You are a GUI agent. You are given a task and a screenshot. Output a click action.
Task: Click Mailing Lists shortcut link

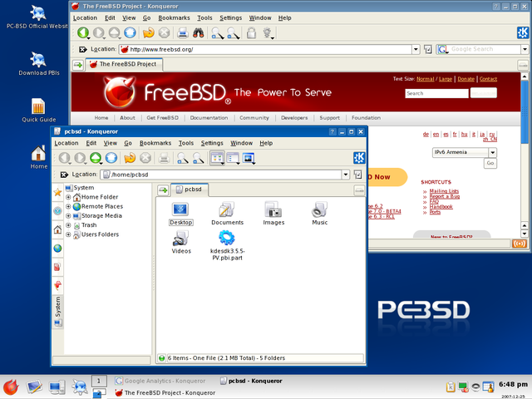click(444, 191)
